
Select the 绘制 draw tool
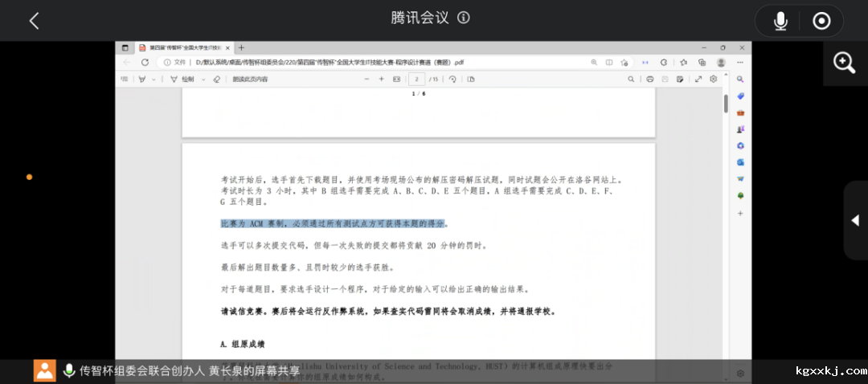click(182, 79)
